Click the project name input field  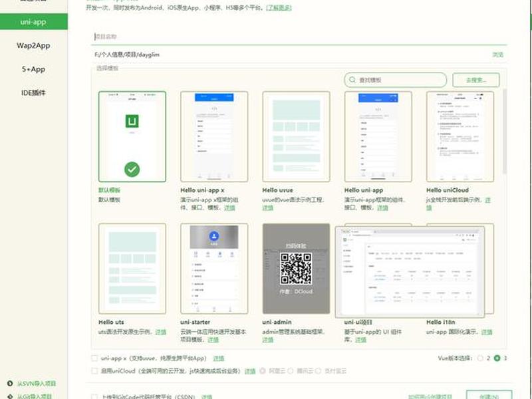pyautogui.click(x=300, y=37)
